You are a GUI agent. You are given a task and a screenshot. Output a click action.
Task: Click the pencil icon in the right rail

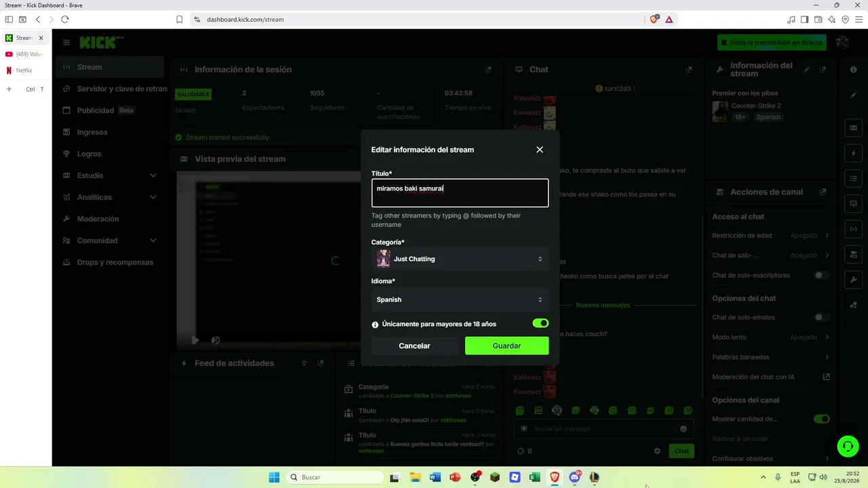[853, 95]
